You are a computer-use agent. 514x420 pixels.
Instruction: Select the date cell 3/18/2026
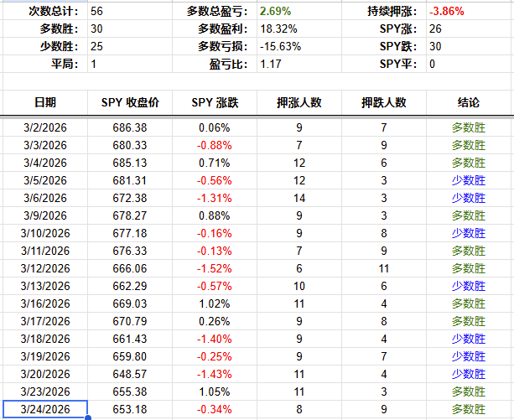[45, 339]
